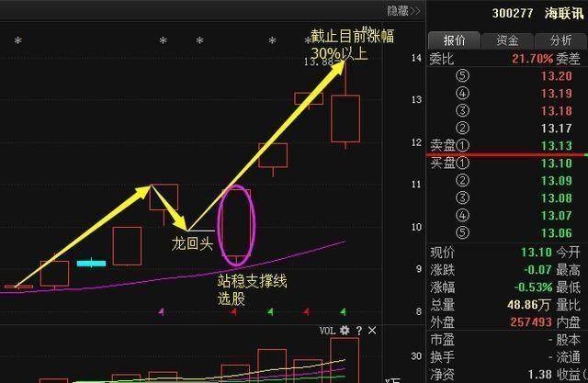The height and width of the screenshot is (383, 588).
Task: Click the 净资 value 1.38
Action: click(x=539, y=374)
